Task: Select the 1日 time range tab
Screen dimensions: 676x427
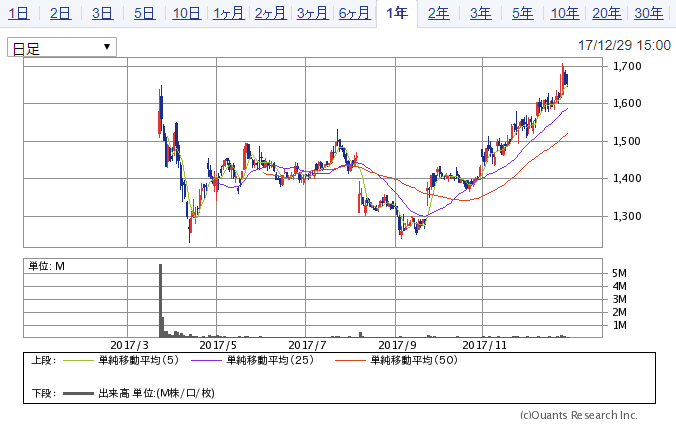Action: coord(19,13)
